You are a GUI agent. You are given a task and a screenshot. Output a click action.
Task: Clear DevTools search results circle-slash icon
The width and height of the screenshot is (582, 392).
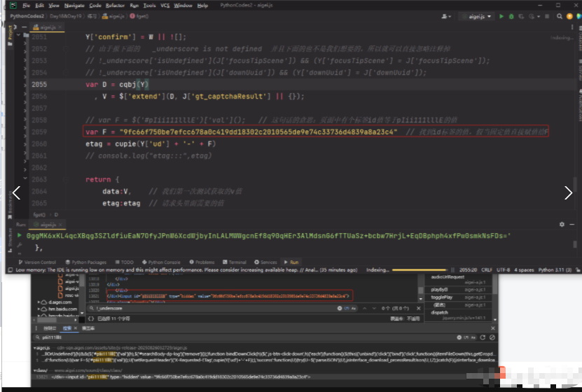coord(492,337)
